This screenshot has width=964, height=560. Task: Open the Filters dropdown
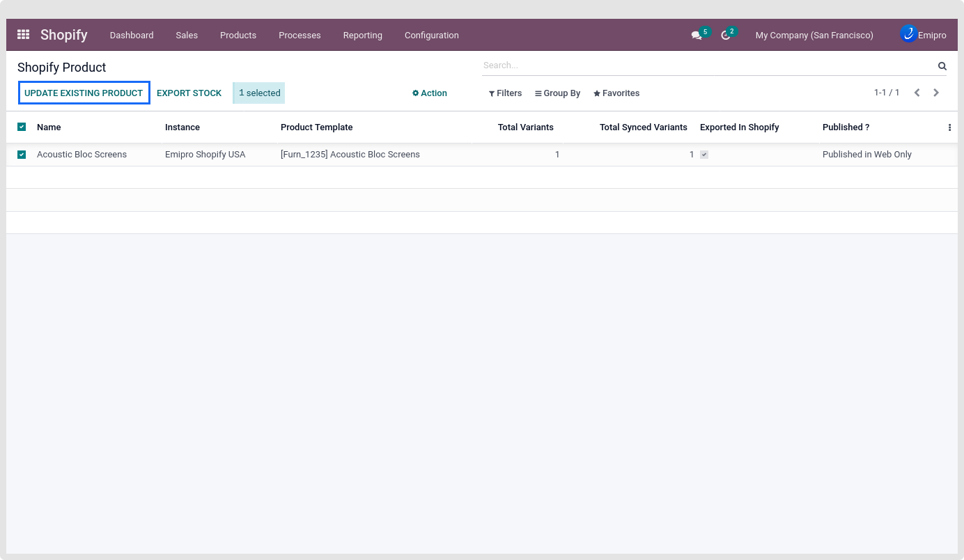505,93
